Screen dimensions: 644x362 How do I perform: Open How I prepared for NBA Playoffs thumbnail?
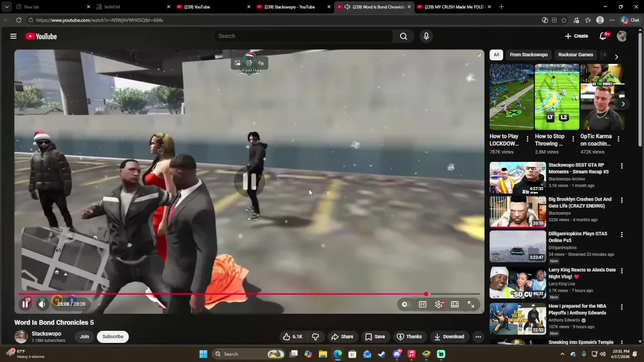[x=518, y=319]
